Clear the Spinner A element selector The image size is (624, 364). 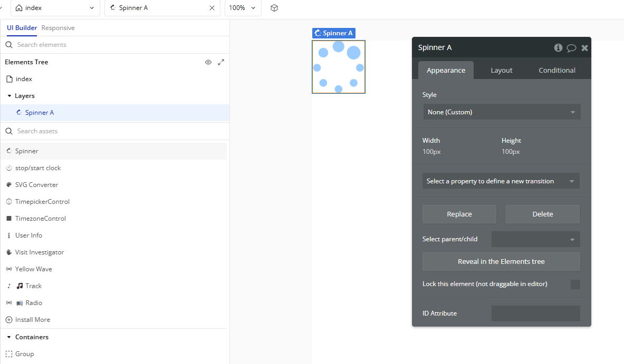(212, 8)
